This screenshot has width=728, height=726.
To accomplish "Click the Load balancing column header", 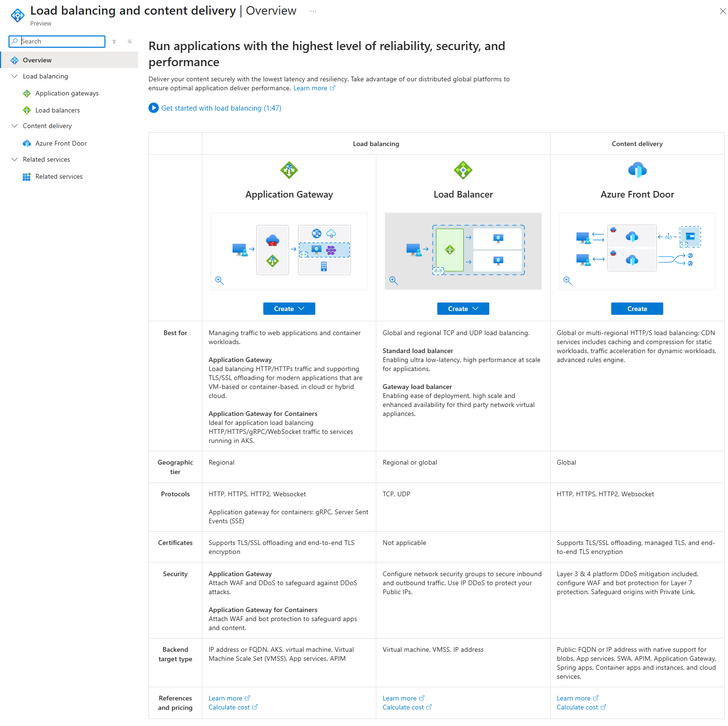I will (x=376, y=144).
